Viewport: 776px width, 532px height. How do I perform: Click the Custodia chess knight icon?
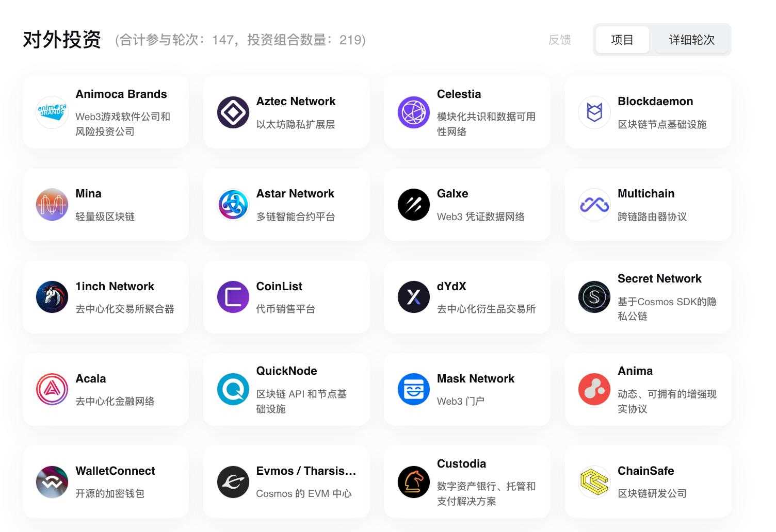click(414, 482)
